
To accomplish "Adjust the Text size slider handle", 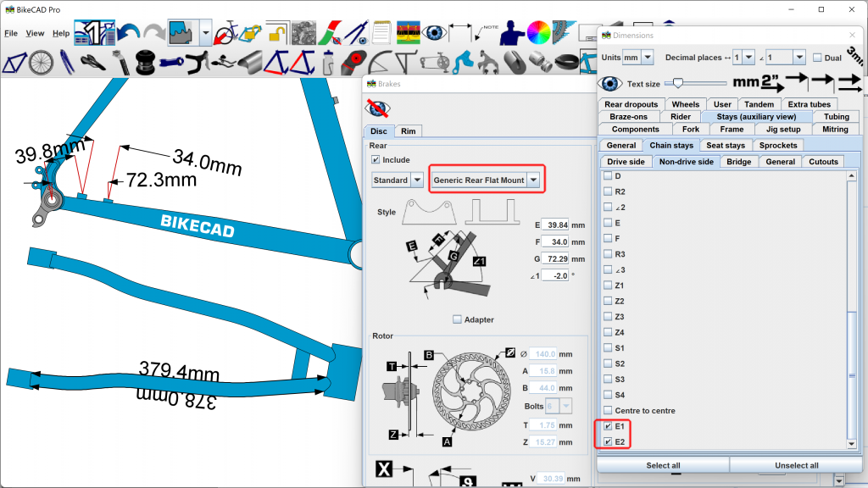I will 677,84.
